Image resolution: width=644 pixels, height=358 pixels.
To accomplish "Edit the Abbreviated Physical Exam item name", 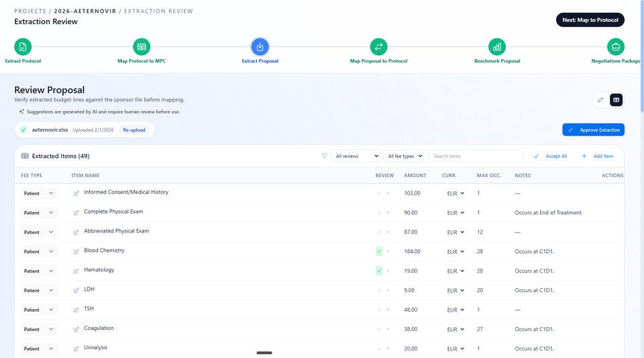I will click(x=76, y=232).
